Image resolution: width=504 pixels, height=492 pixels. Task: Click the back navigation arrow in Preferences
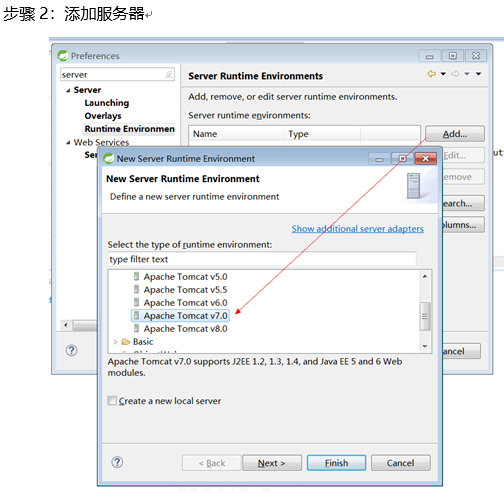(431, 74)
